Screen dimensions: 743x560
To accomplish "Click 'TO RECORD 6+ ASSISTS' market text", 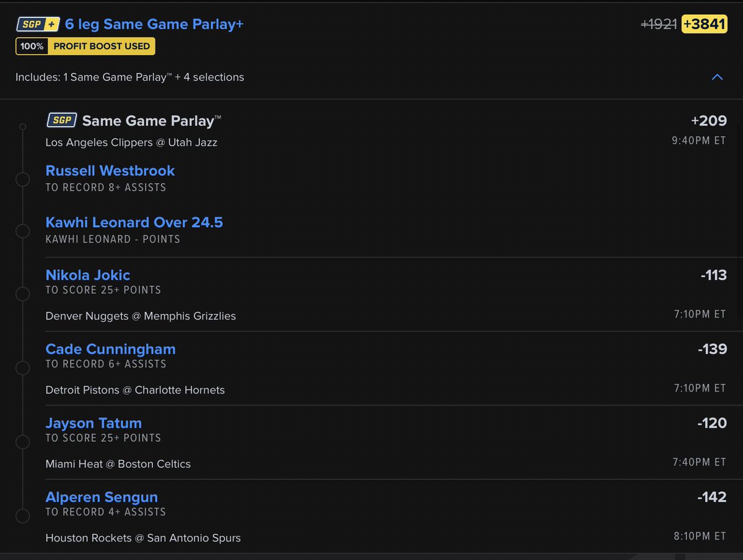I will (106, 364).
